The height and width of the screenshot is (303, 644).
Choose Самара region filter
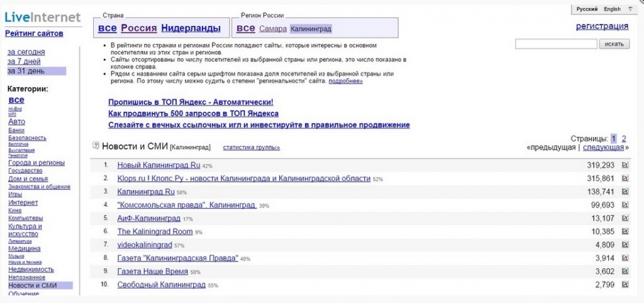point(273,29)
